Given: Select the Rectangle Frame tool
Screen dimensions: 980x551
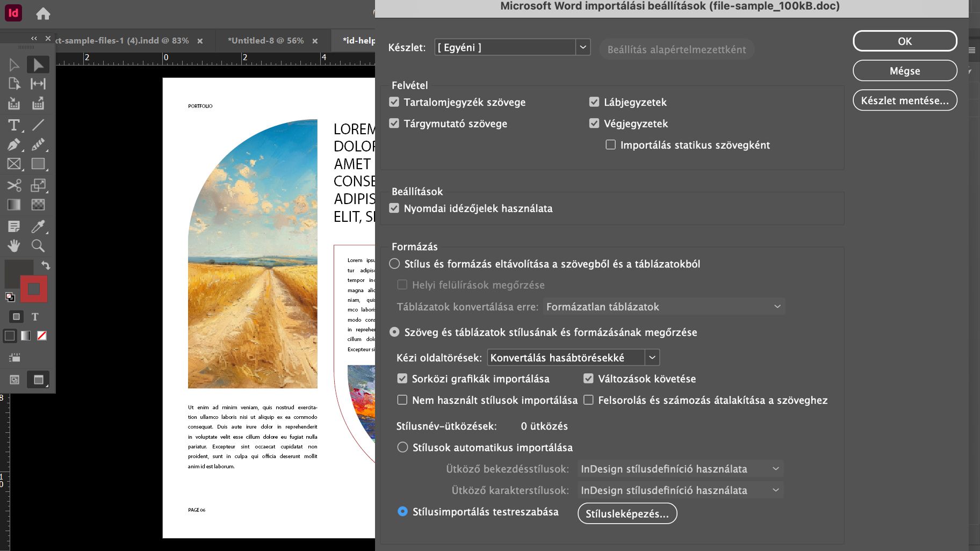Looking at the screenshot, I should click(x=14, y=164).
